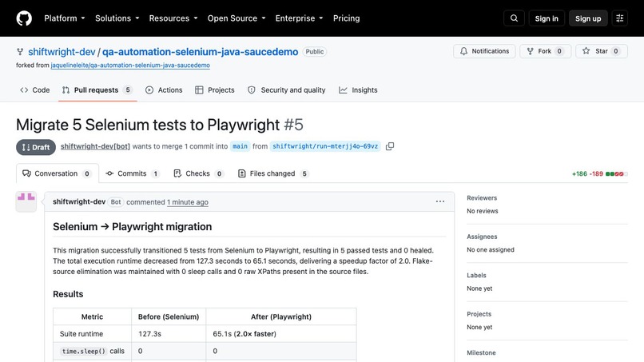Image resolution: width=644 pixels, height=362 pixels.
Task: Go to the Pricing page
Action: [x=346, y=18]
